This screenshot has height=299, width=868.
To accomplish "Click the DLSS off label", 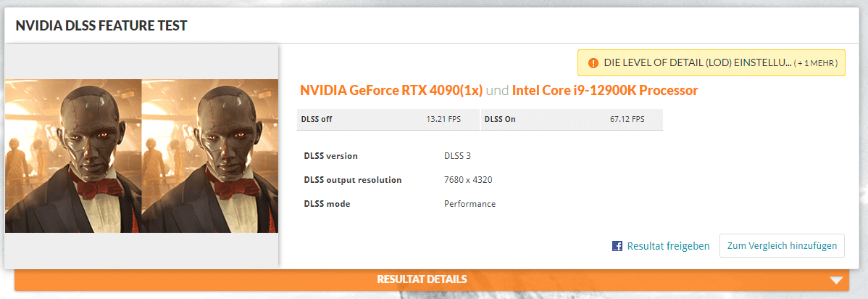I will pyautogui.click(x=317, y=119).
